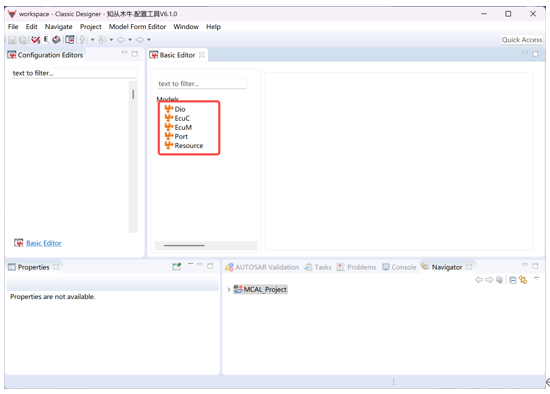Open the Navigator view menu
Image resolution: width=550 pixels, height=394 pixels.
[x=537, y=278]
